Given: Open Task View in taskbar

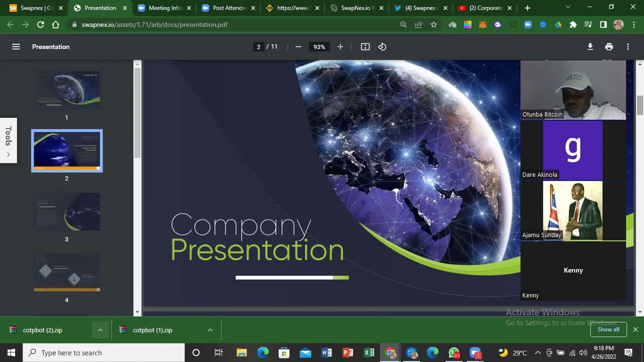Looking at the screenshot, I should pyautogui.click(x=218, y=353).
